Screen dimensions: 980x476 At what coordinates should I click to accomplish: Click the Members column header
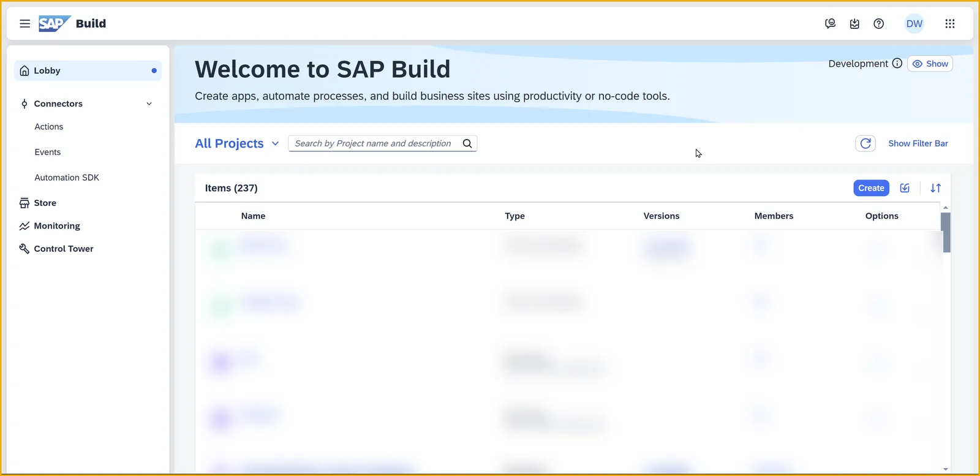(774, 216)
